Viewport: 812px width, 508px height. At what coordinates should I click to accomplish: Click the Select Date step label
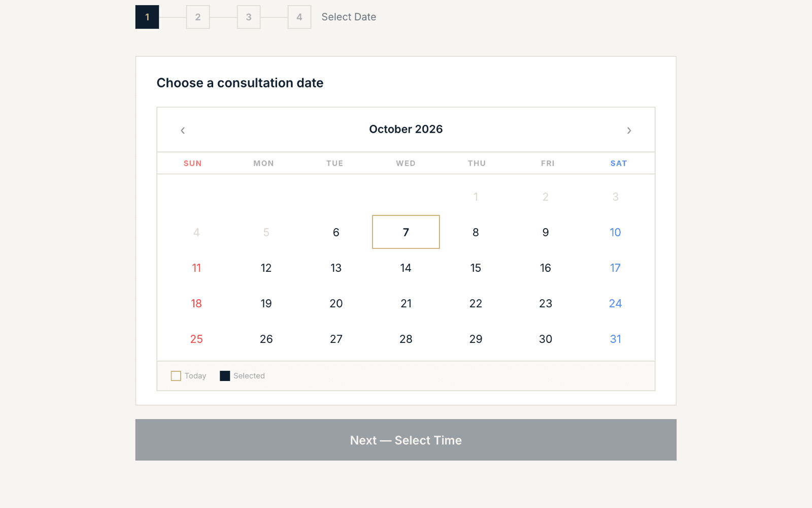[x=349, y=17]
